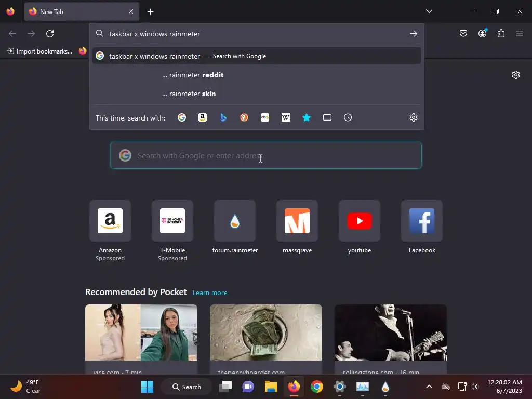Image resolution: width=532 pixels, height=399 pixels.
Task: Select the 'rainmeter skin' suggestion
Action: tap(257, 94)
